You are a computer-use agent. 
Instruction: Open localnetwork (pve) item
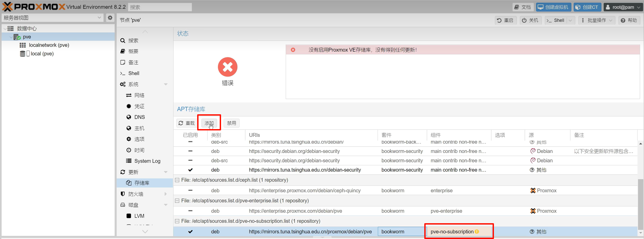coord(49,45)
